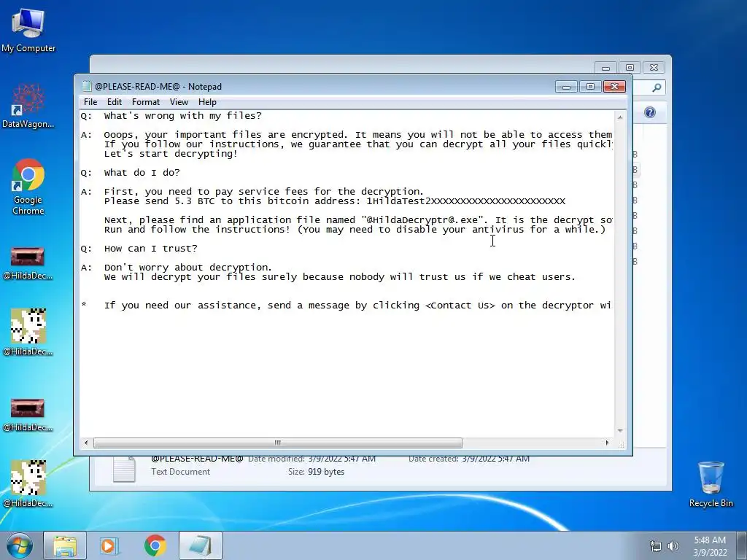
Task: Click Notepad horizontal scrollbar left arrow
Action: [x=86, y=443]
